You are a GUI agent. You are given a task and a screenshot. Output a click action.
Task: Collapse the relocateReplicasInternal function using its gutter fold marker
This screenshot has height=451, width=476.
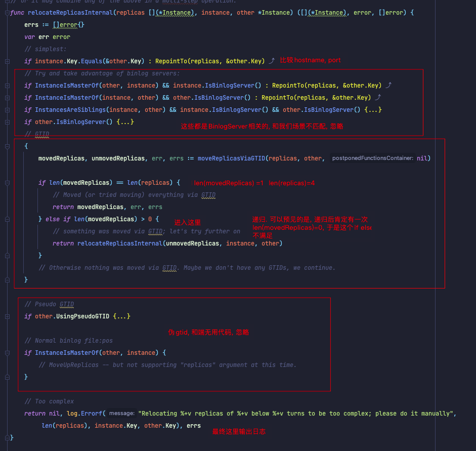point(7,13)
